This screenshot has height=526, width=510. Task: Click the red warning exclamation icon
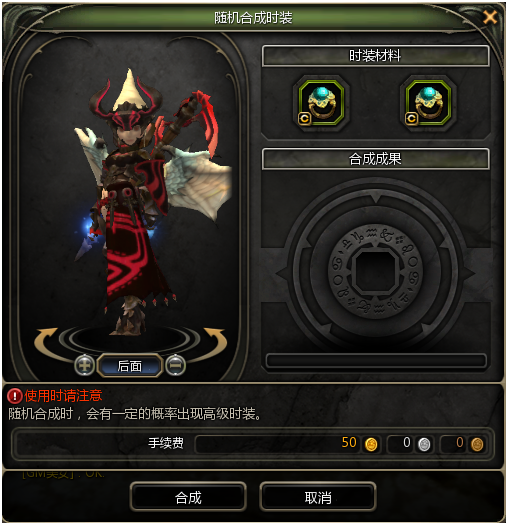tap(14, 396)
